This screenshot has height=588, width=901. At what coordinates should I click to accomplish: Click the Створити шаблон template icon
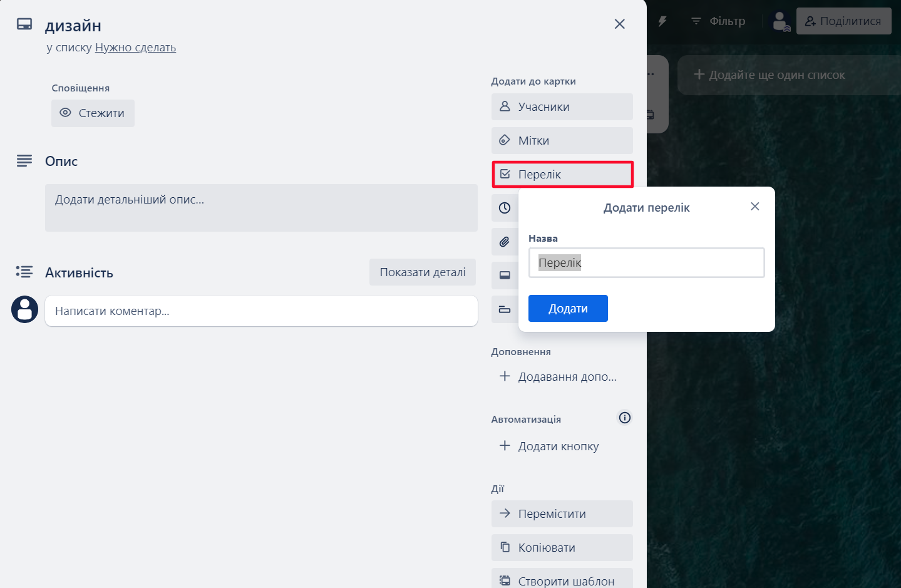(504, 579)
